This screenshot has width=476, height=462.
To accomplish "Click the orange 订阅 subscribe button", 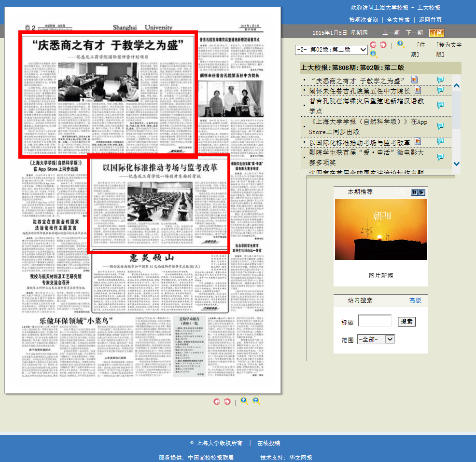I will click(436, 33).
